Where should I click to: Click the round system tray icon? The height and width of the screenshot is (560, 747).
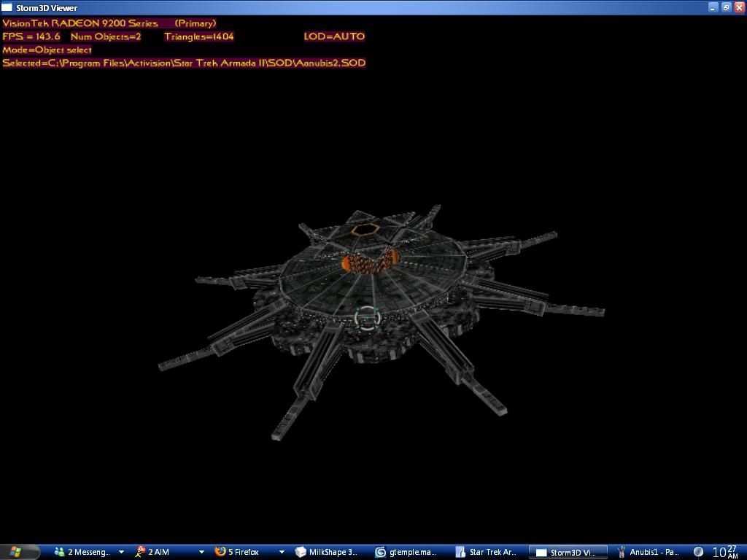pos(698,551)
